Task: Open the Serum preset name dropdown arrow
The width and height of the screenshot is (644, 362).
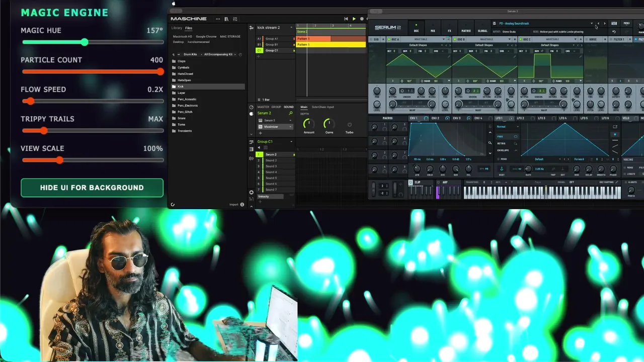Action: 592,24
